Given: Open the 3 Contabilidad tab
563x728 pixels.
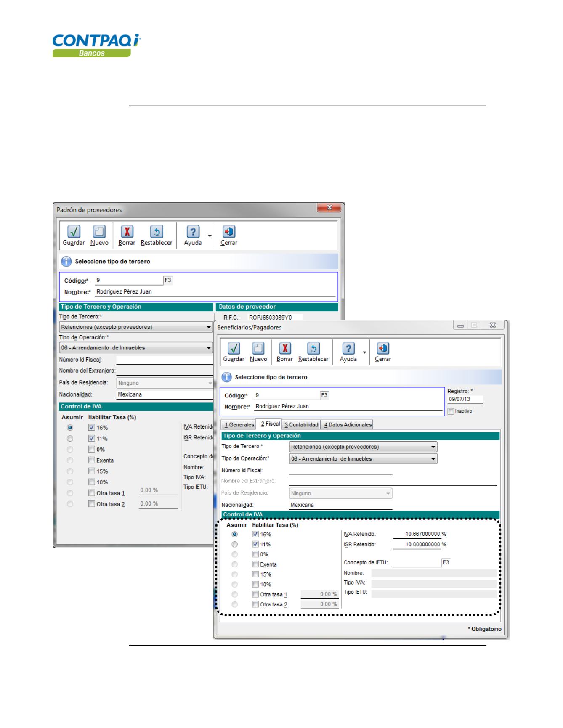Looking at the screenshot, I should 301,425.
